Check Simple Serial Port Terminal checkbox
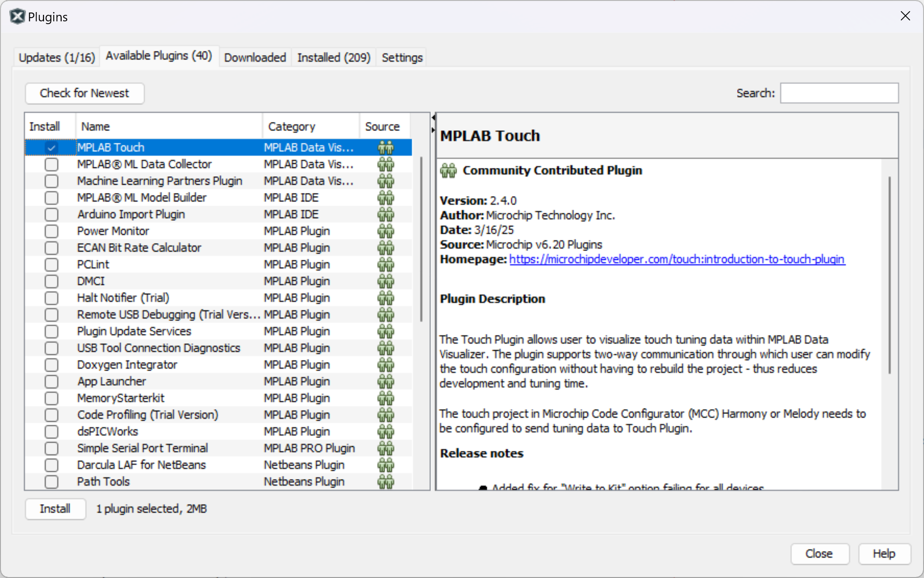 click(x=51, y=448)
